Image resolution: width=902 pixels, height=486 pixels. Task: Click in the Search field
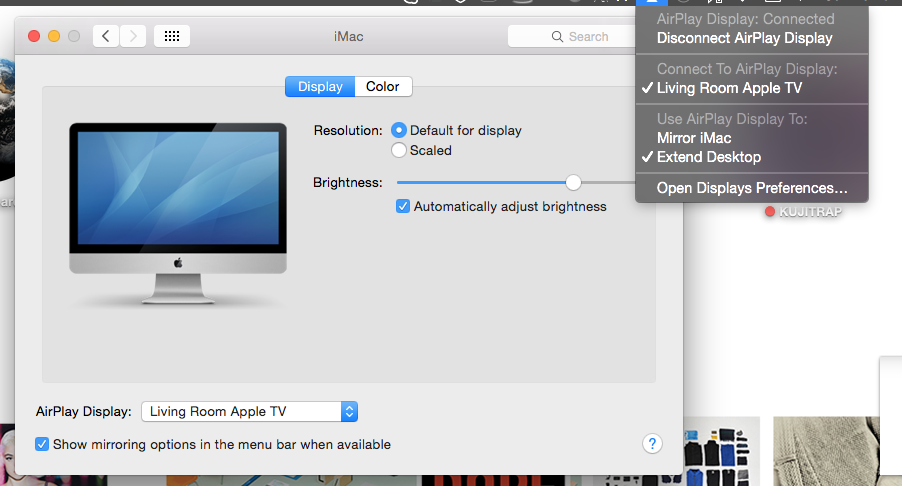tap(572, 36)
